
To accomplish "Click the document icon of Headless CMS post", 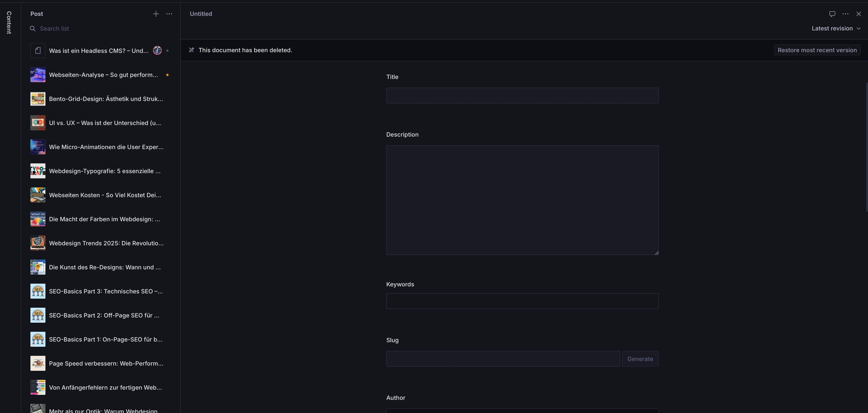I will [38, 50].
